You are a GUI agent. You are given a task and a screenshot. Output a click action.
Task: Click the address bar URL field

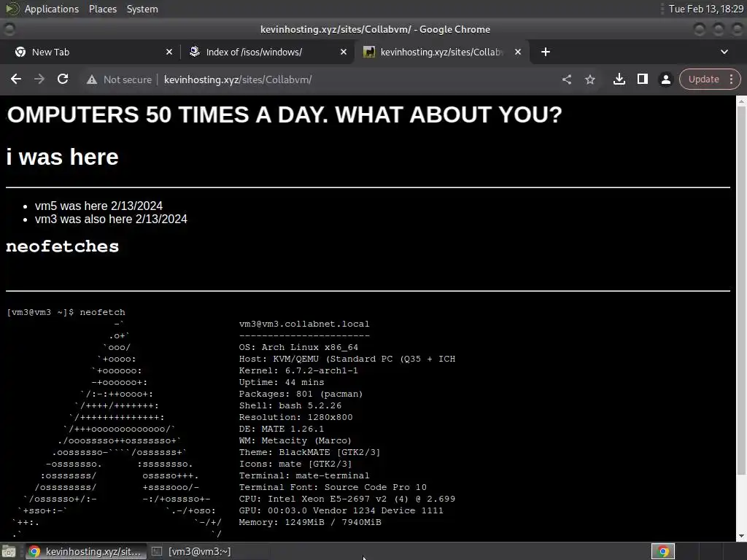pos(352,79)
